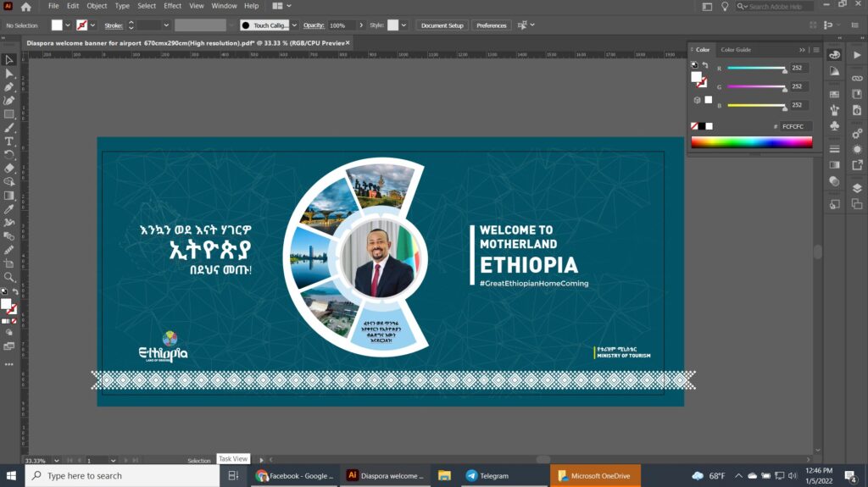Click the G green channel slider
868x487 pixels.
[756, 87]
